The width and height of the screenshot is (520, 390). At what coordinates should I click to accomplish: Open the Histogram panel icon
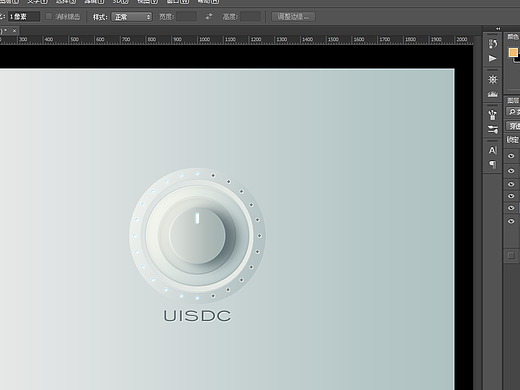[493, 94]
